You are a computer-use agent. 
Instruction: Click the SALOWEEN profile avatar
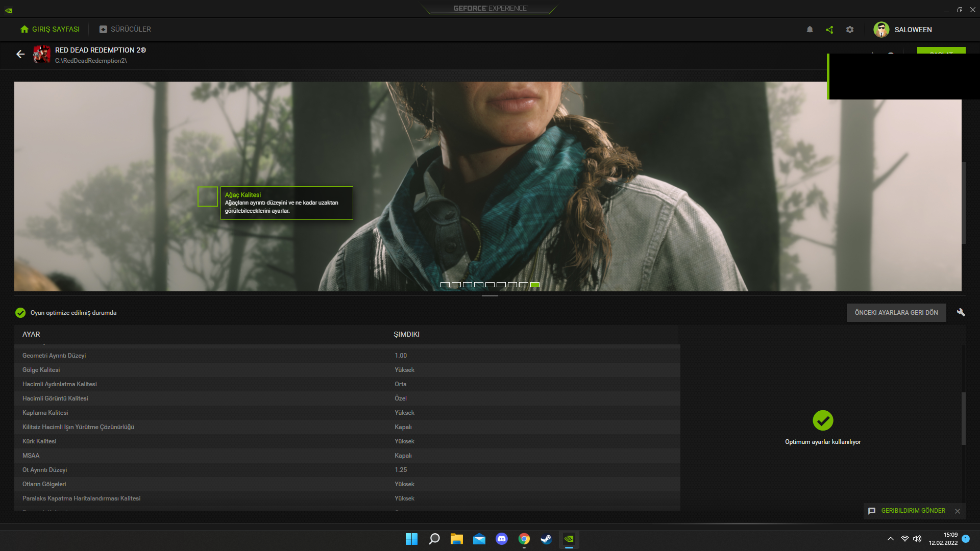point(881,30)
